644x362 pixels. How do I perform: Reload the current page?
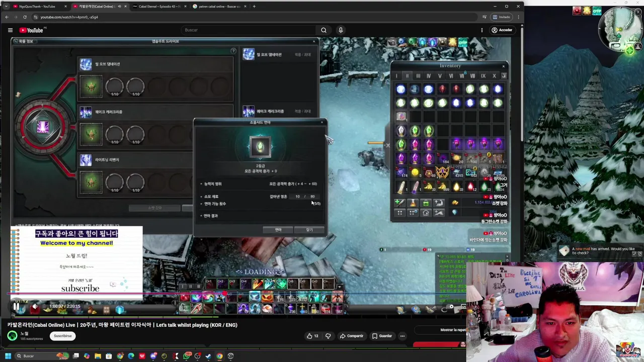coord(25,17)
